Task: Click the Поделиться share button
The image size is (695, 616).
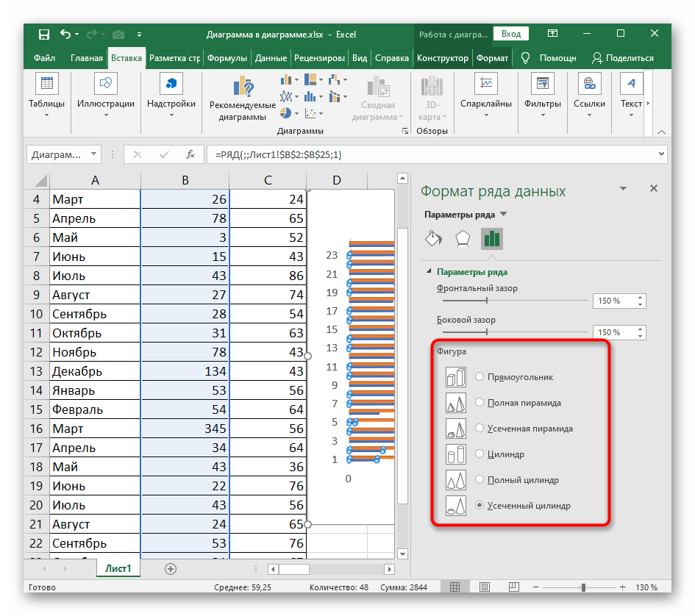Action: (623, 58)
